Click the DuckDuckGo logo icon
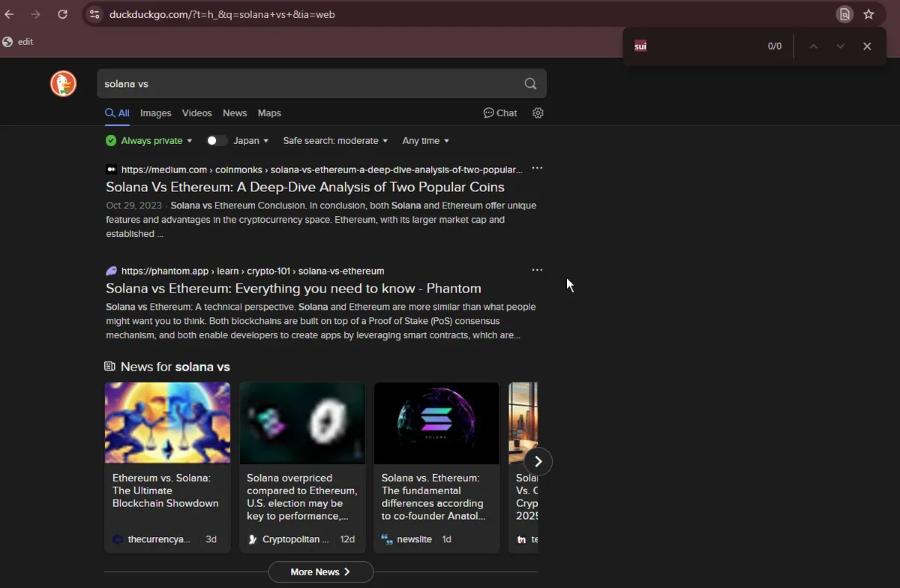Screen dimensions: 900x588 point(63,84)
